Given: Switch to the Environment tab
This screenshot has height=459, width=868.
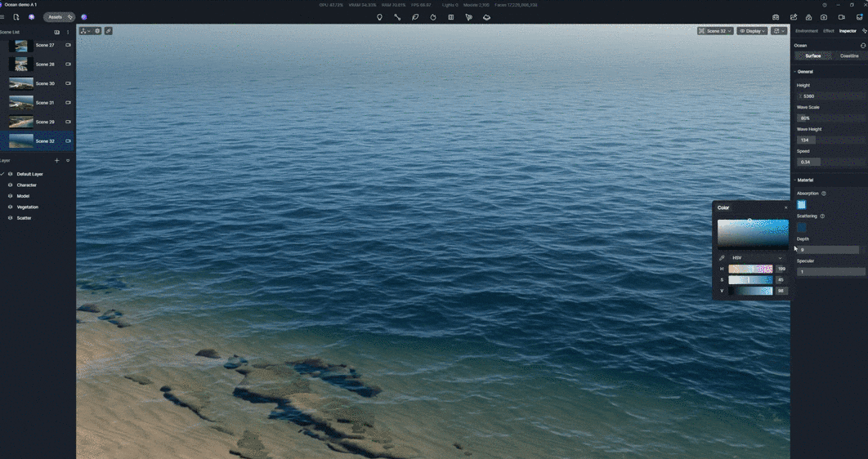Looking at the screenshot, I should point(806,31).
